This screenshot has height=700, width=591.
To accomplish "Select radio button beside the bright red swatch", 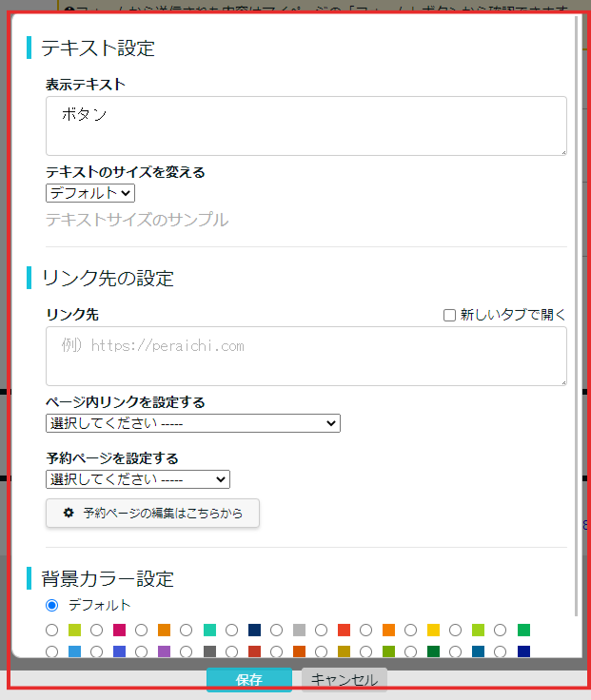I will tap(321, 630).
